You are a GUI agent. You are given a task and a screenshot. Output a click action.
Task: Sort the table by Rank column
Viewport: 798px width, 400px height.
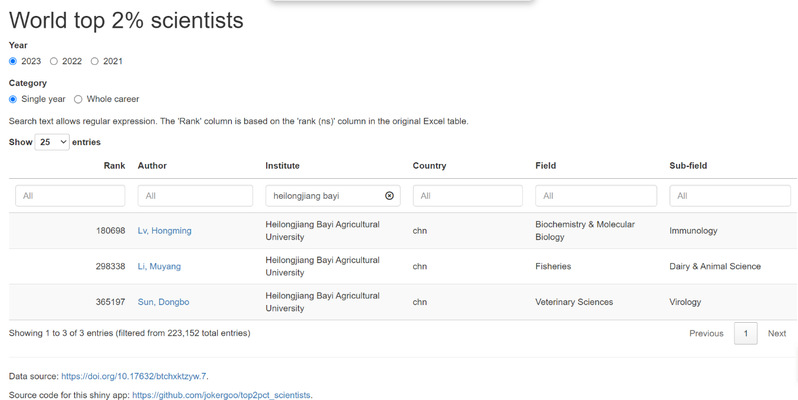click(115, 165)
